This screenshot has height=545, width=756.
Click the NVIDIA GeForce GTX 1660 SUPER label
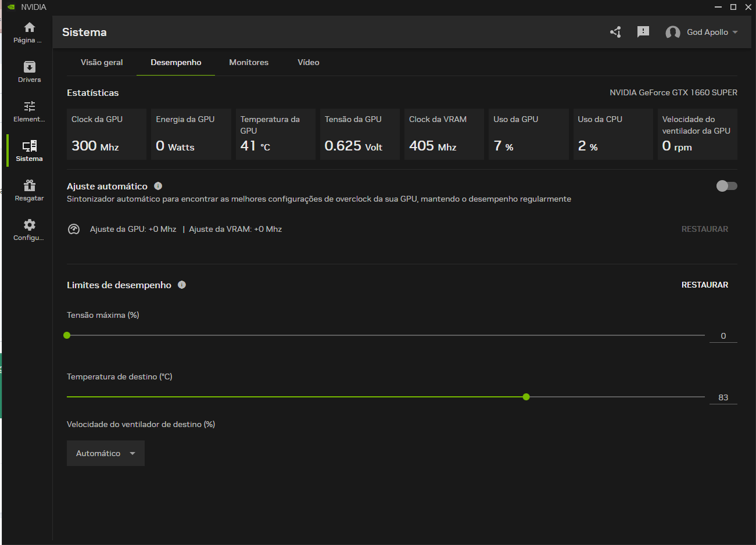click(673, 92)
